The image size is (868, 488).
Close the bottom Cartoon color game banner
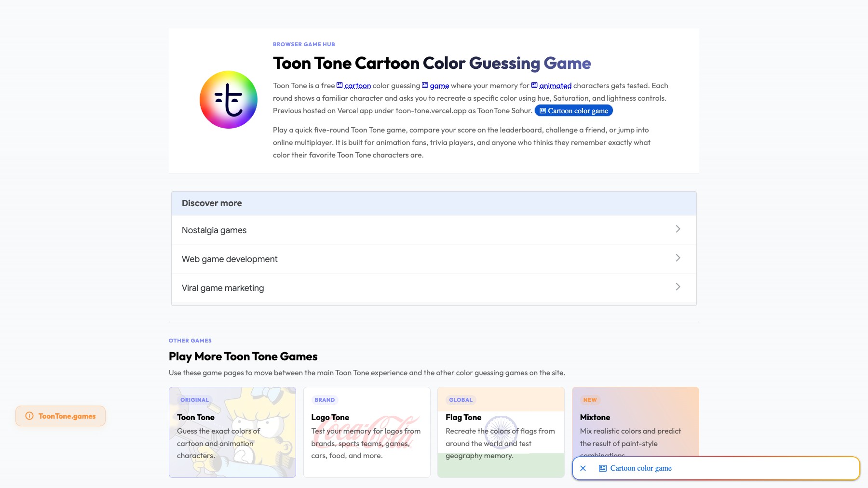[583, 468]
